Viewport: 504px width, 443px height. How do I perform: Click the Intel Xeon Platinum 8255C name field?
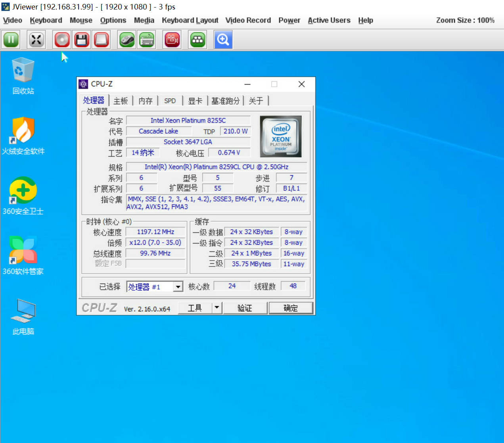pos(188,121)
